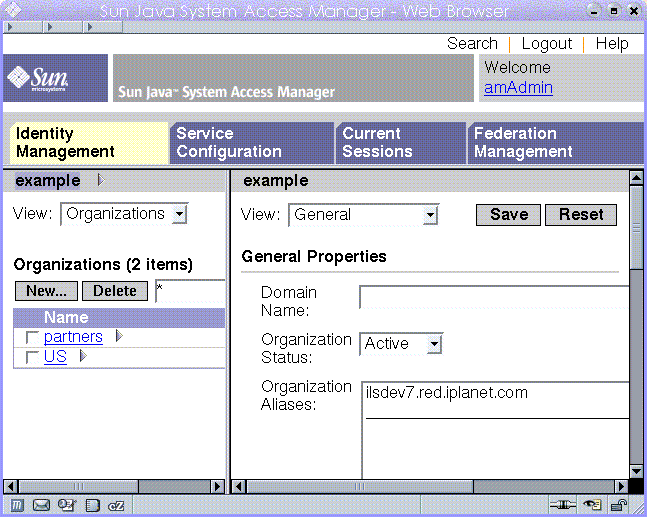Open the Organization Status Active dropdown

401,344
